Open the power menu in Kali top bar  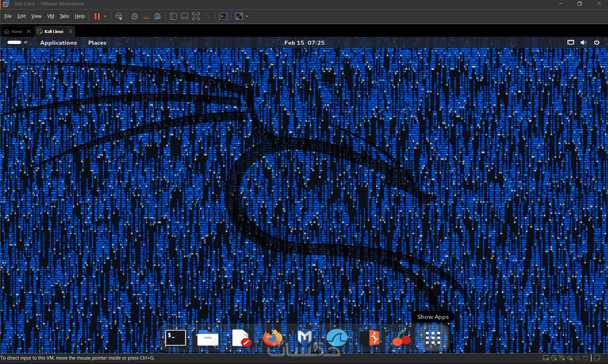pyautogui.click(x=597, y=42)
